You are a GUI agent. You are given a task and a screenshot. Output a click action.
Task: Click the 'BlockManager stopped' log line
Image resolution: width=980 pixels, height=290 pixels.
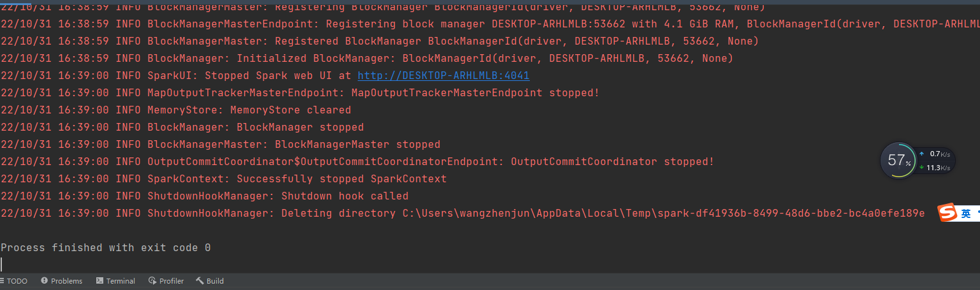(x=300, y=127)
